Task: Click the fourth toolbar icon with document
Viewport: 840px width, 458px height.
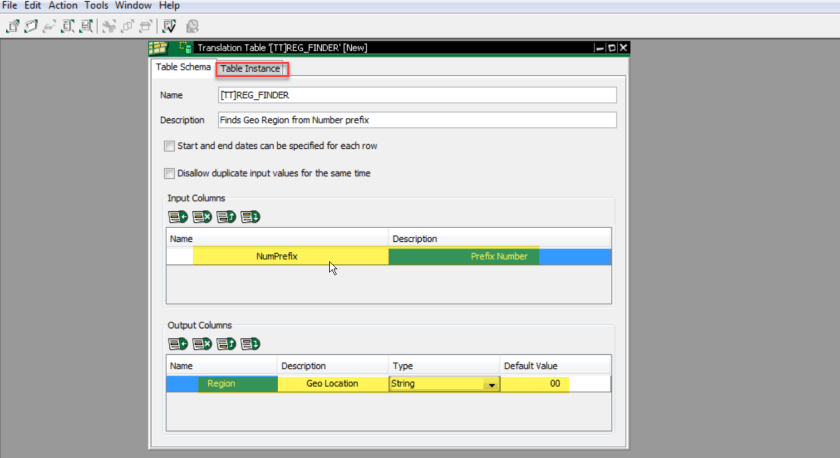Action: point(68,26)
